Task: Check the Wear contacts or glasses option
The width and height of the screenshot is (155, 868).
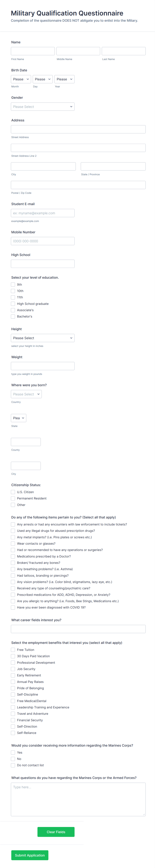Action: (x=13, y=543)
